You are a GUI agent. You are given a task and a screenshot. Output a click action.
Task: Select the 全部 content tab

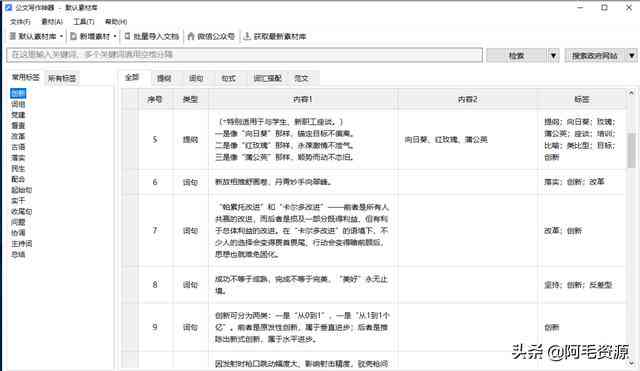132,77
